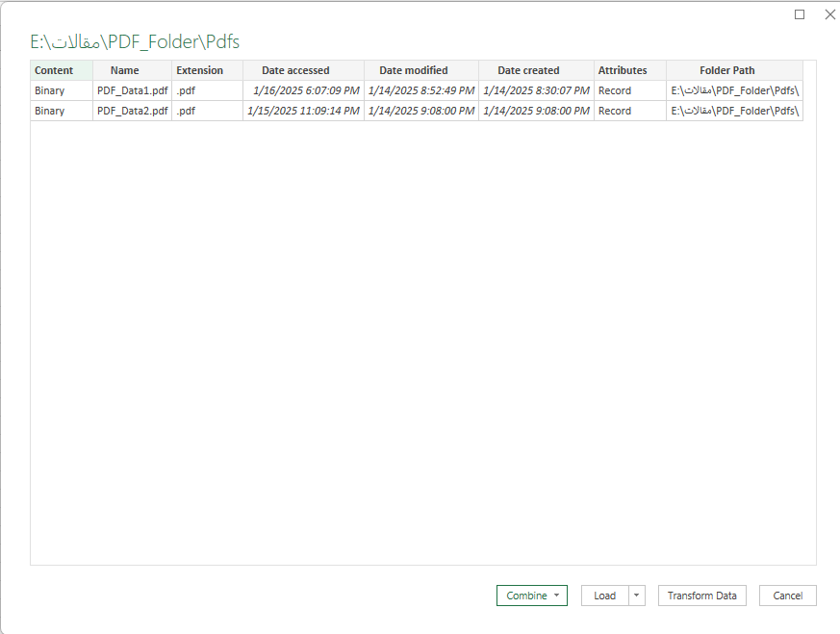Click the Combine button

[531, 596]
